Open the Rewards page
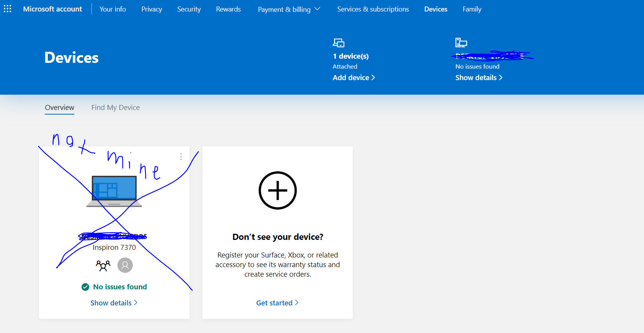The height and width of the screenshot is (333, 644). tap(228, 9)
